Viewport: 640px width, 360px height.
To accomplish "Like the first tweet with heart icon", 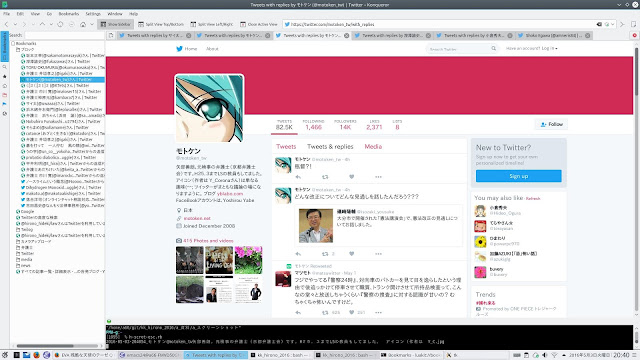I will point(351,177).
